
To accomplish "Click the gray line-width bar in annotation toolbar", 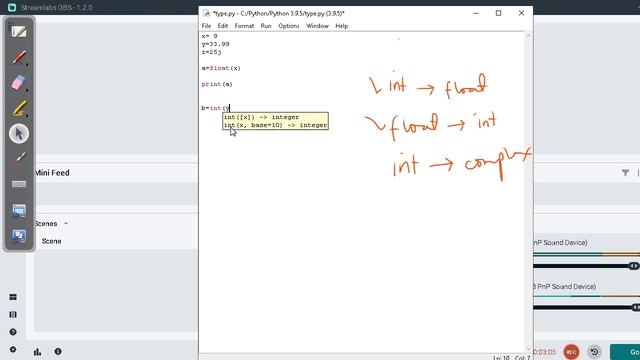I will (x=19, y=184).
